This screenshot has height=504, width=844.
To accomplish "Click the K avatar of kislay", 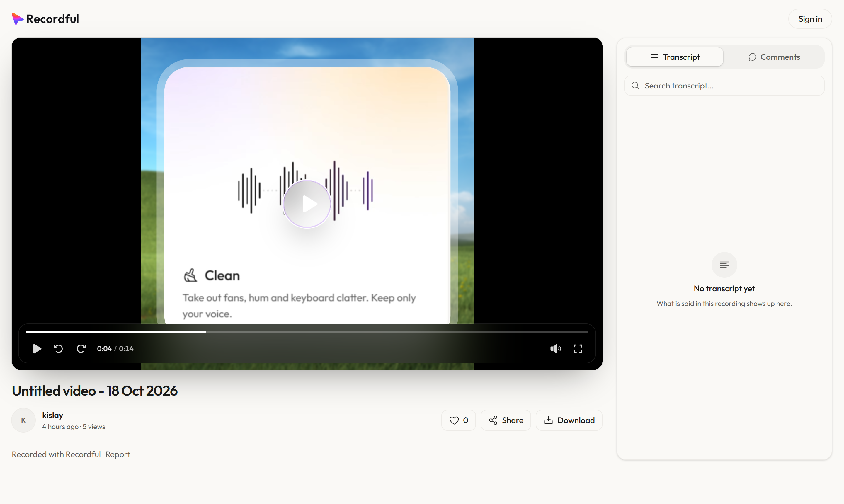I will coord(23,420).
